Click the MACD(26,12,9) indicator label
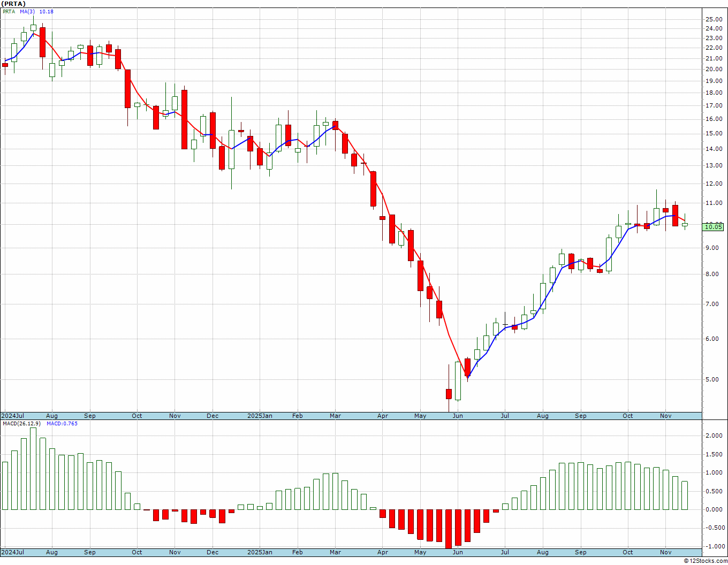Image resolution: width=728 pixels, height=565 pixels. point(21,424)
